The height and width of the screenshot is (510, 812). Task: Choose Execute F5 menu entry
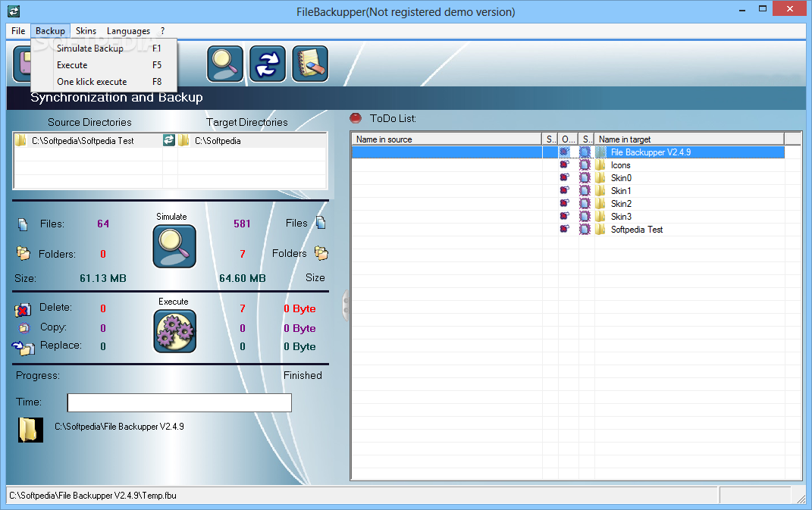pos(104,65)
